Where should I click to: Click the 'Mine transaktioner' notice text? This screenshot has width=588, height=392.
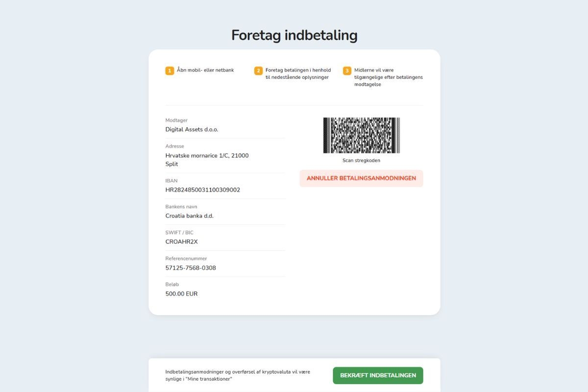point(238,375)
